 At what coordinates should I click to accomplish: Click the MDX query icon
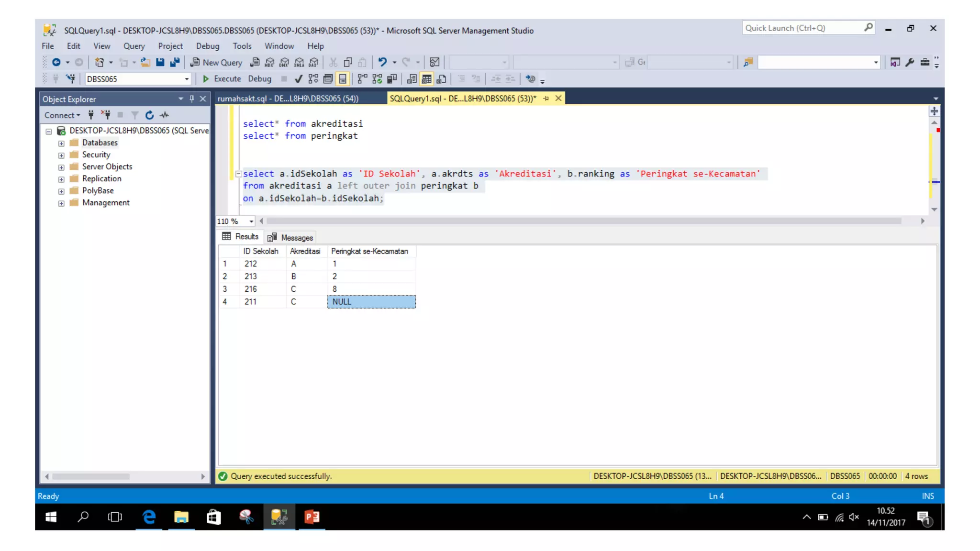(x=269, y=62)
